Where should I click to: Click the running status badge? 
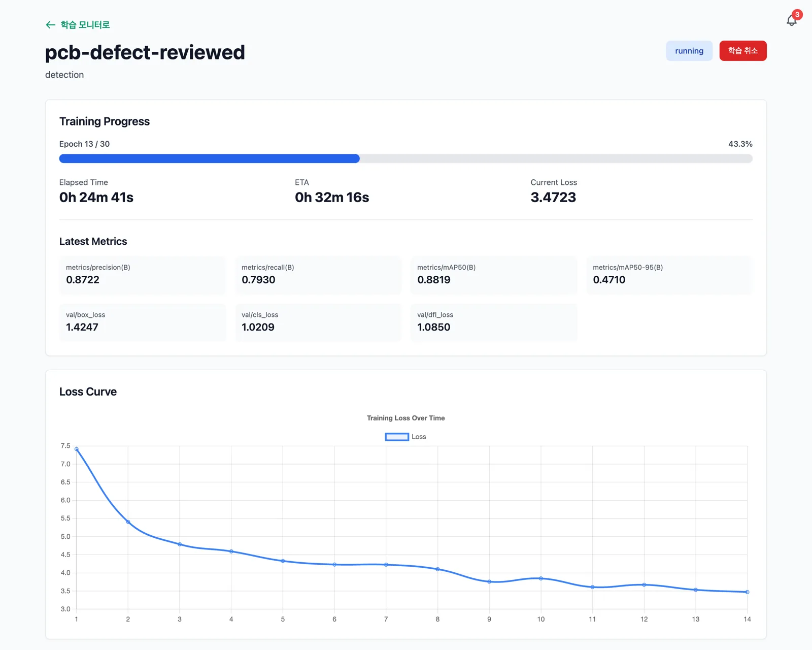[689, 51]
